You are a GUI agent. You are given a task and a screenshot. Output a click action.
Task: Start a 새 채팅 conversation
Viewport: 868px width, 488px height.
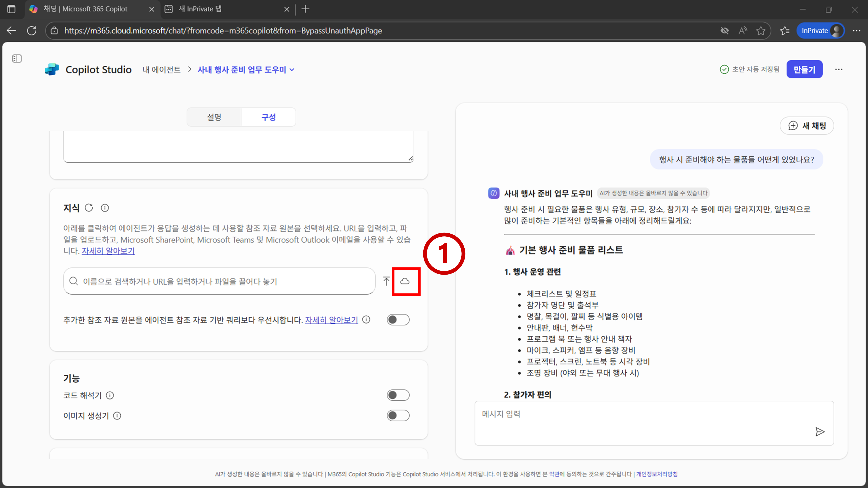coord(807,126)
